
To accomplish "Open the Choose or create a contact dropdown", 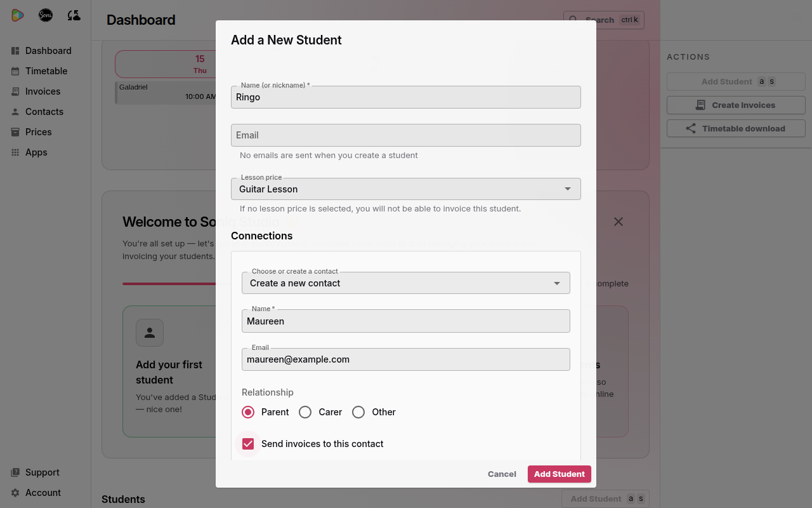I will [406, 283].
